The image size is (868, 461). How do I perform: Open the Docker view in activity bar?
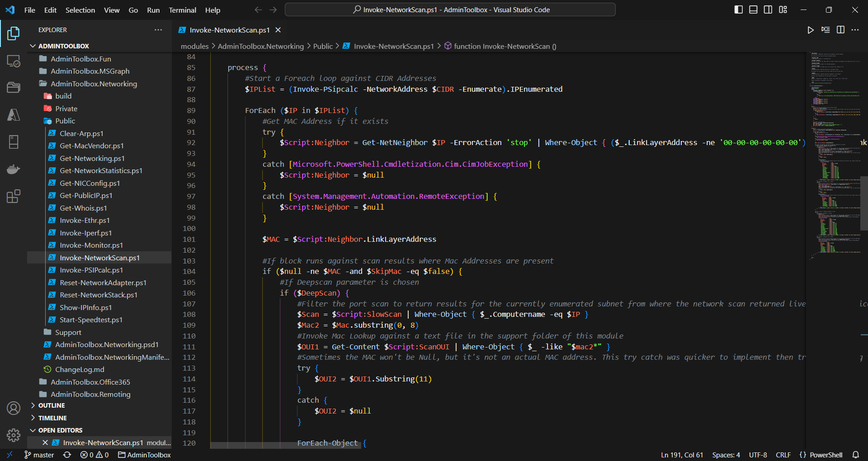pyautogui.click(x=14, y=169)
